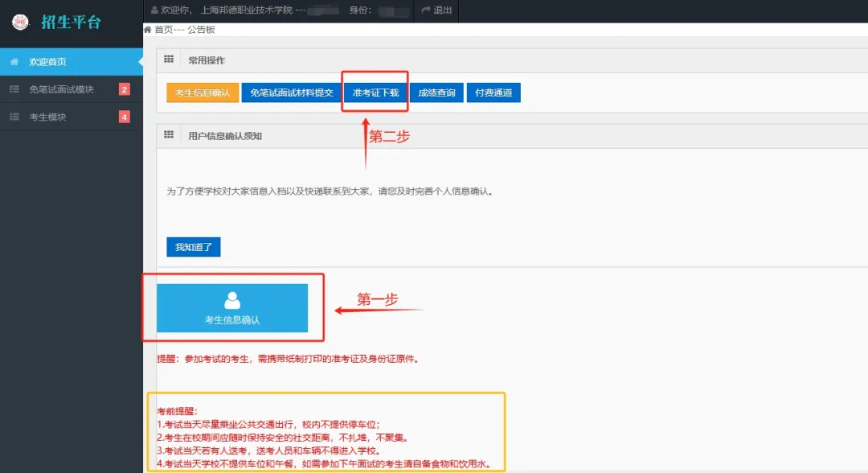
Task: Dismiss the notice with 我知道了
Action: point(193,247)
